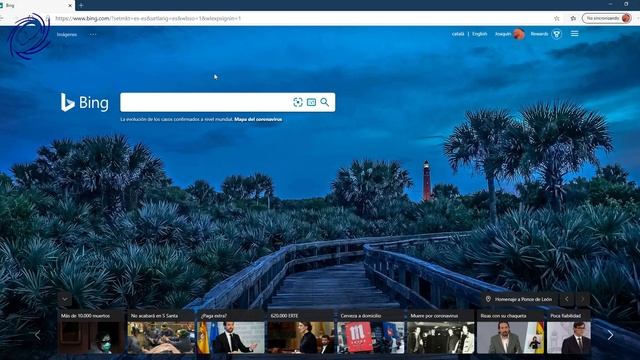Screen dimensions: 640x360
Task: Switch the language to English
Action: tap(480, 34)
